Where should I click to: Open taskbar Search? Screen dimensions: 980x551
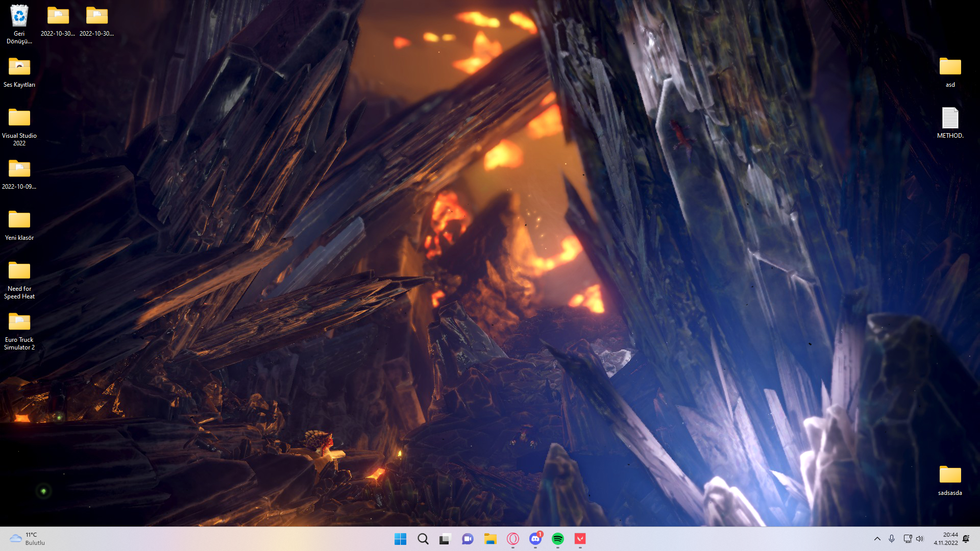coord(423,539)
